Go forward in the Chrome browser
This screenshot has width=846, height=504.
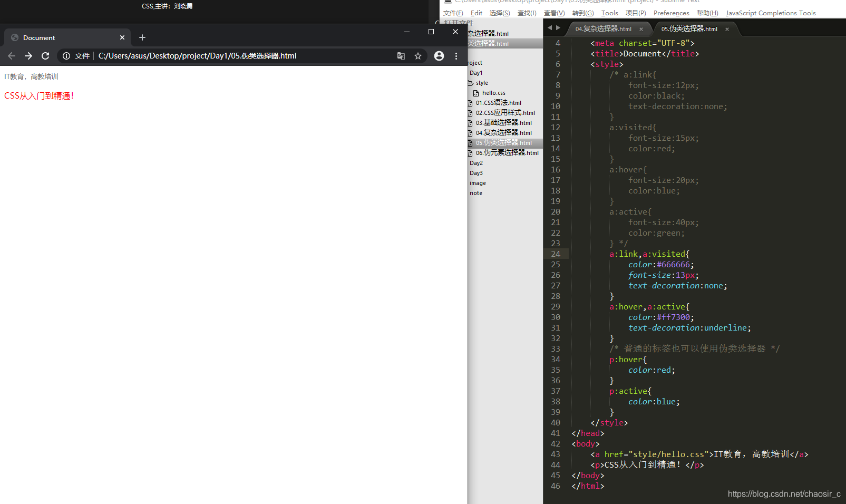(28, 56)
